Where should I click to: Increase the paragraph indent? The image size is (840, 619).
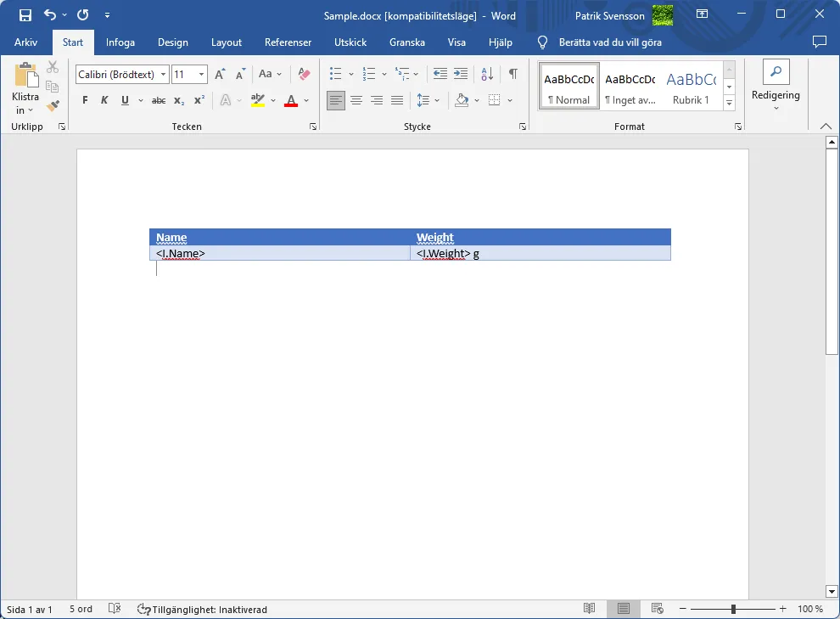[461, 74]
